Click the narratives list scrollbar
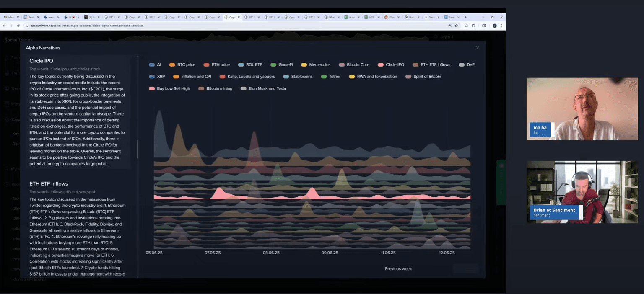This screenshot has height=294, width=644. [138, 150]
